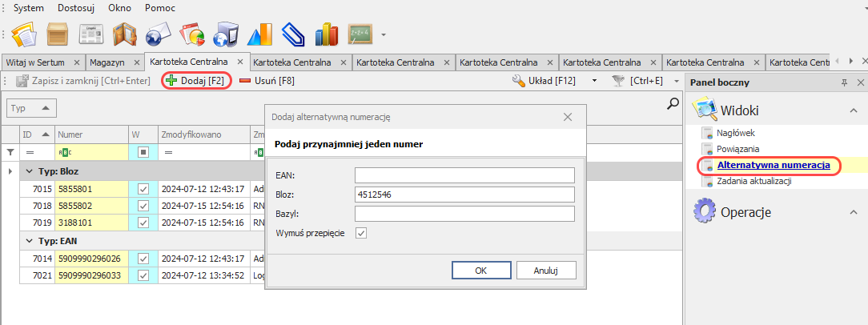This screenshot has width=868, height=325.
Task: Switch to the Magazyn tab
Action: point(107,62)
